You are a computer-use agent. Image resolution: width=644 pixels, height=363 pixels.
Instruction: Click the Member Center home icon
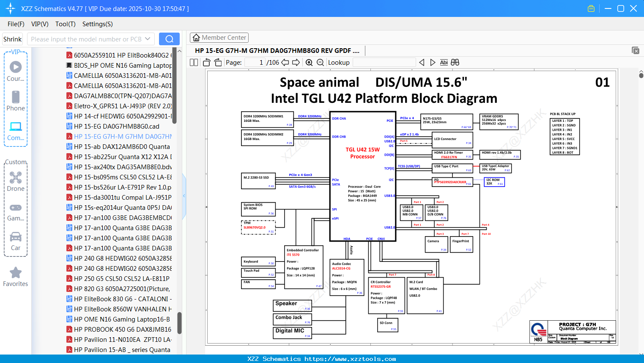(x=196, y=38)
